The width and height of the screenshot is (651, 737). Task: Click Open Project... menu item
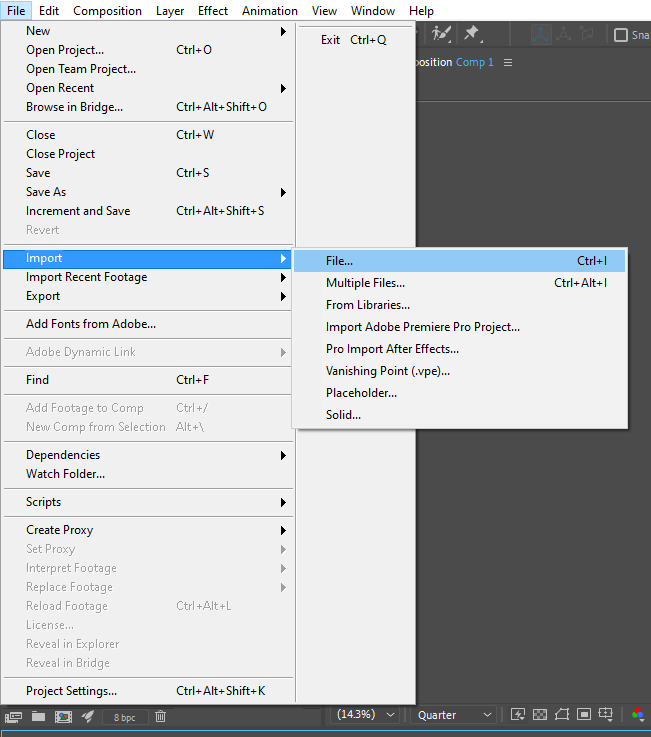point(148,50)
